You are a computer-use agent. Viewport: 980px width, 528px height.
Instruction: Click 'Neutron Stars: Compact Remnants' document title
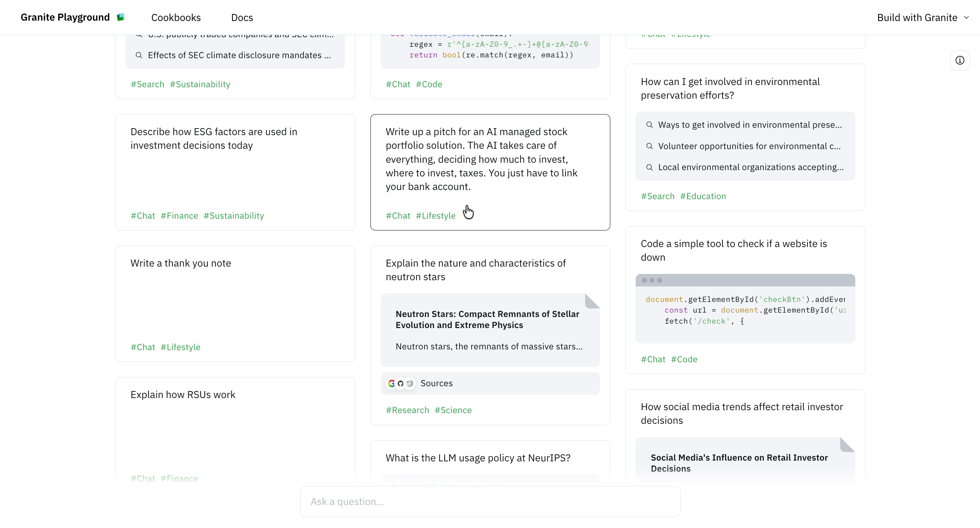487,319
